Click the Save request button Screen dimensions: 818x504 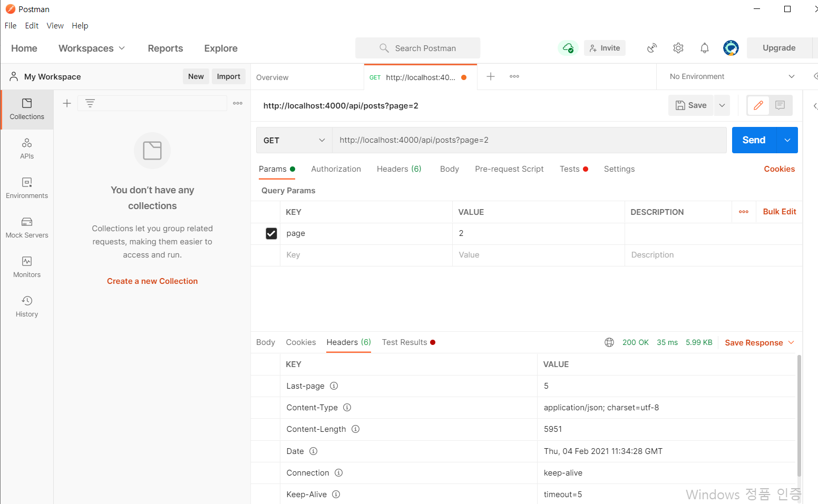691,105
